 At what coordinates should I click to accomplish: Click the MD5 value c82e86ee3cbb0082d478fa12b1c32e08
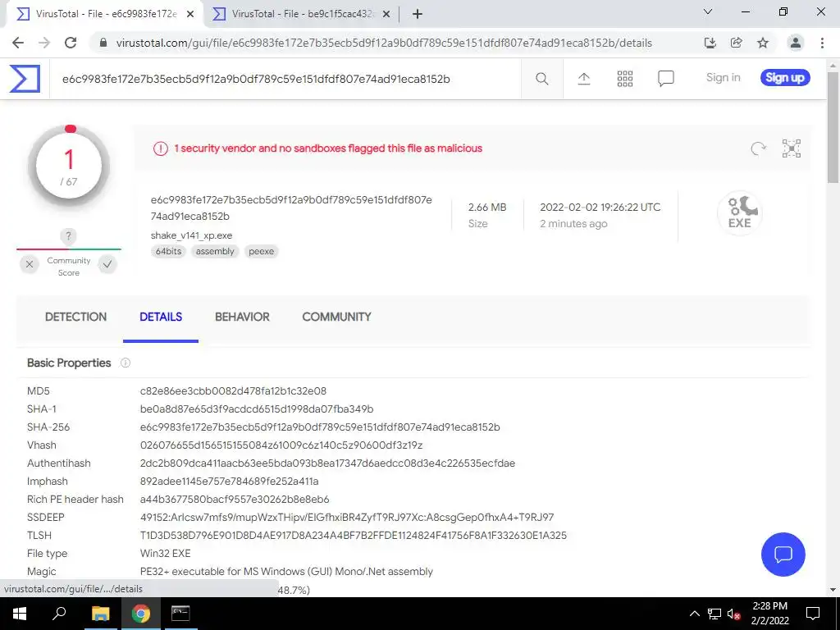point(233,391)
